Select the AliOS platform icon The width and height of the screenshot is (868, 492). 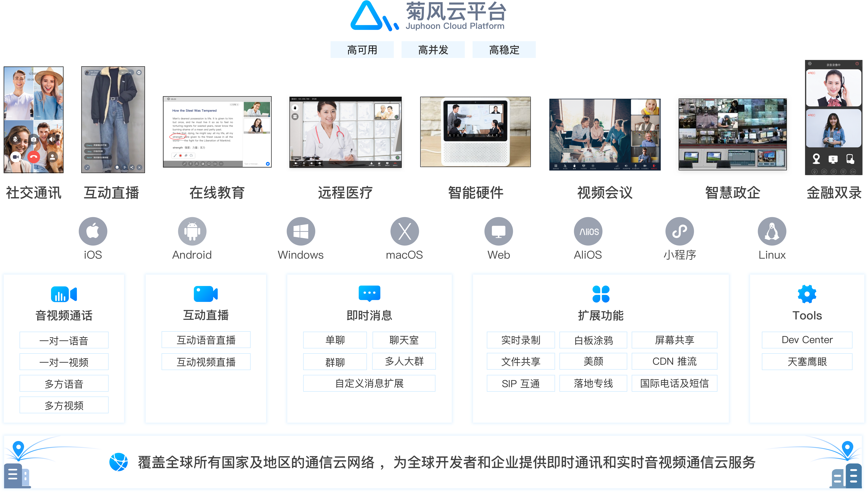point(588,231)
